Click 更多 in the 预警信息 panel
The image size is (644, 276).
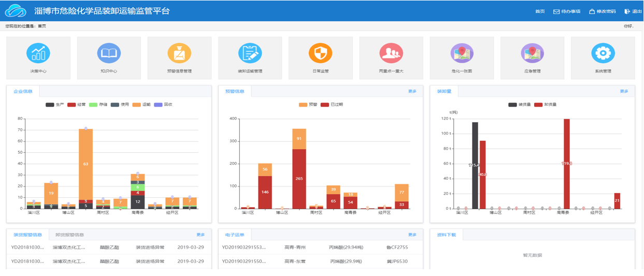(412, 91)
